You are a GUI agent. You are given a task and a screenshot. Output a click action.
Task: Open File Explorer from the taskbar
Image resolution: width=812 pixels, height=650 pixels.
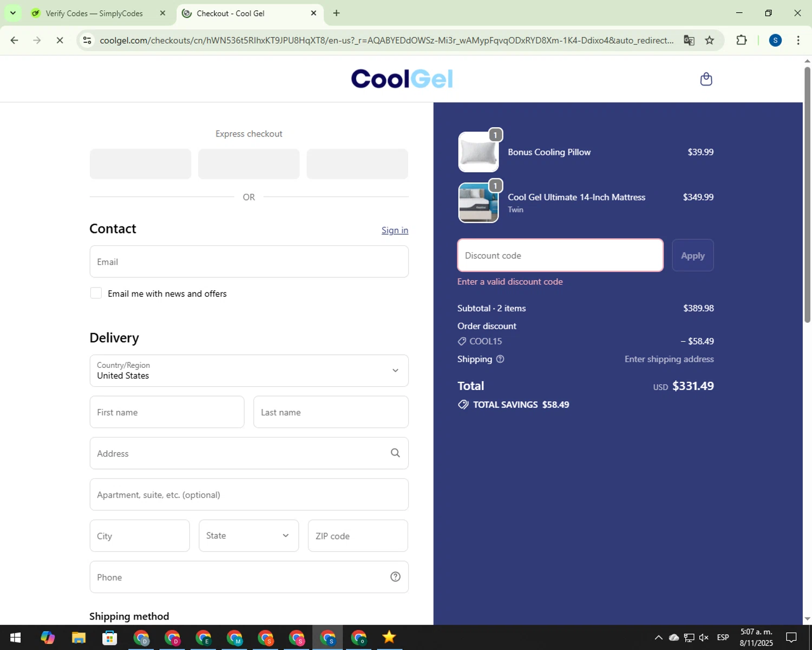78,638
